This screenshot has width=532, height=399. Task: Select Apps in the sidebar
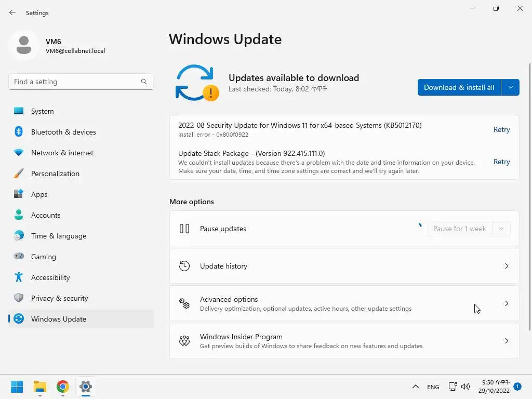pos(81,194)
